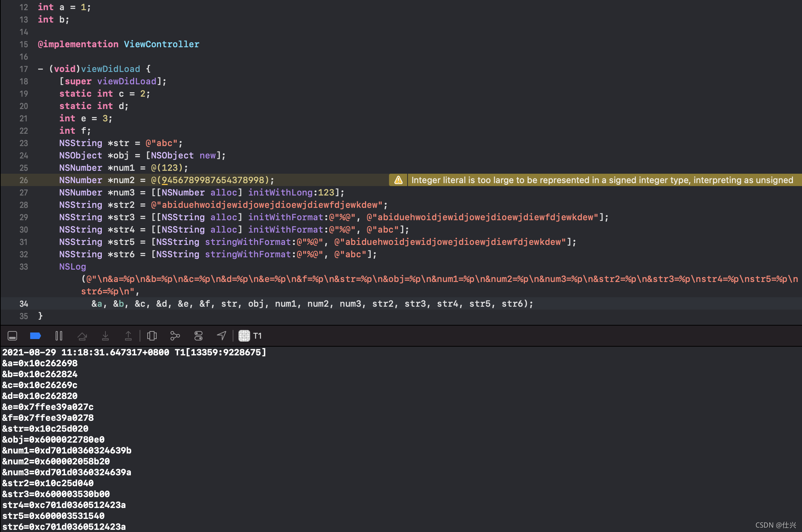802x532 pixels.
Task: Click the ViewController class name
Action: coord(161,44)
